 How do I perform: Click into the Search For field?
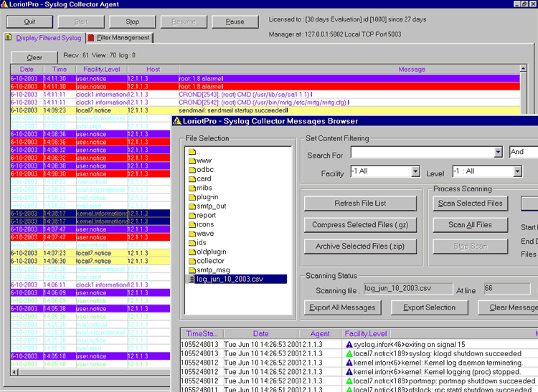[x=423, y=152]
